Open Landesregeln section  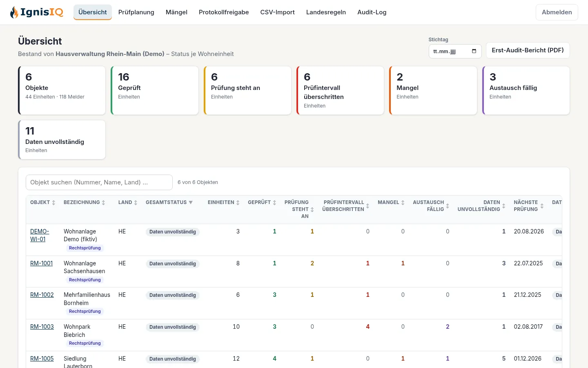(326, 12)
